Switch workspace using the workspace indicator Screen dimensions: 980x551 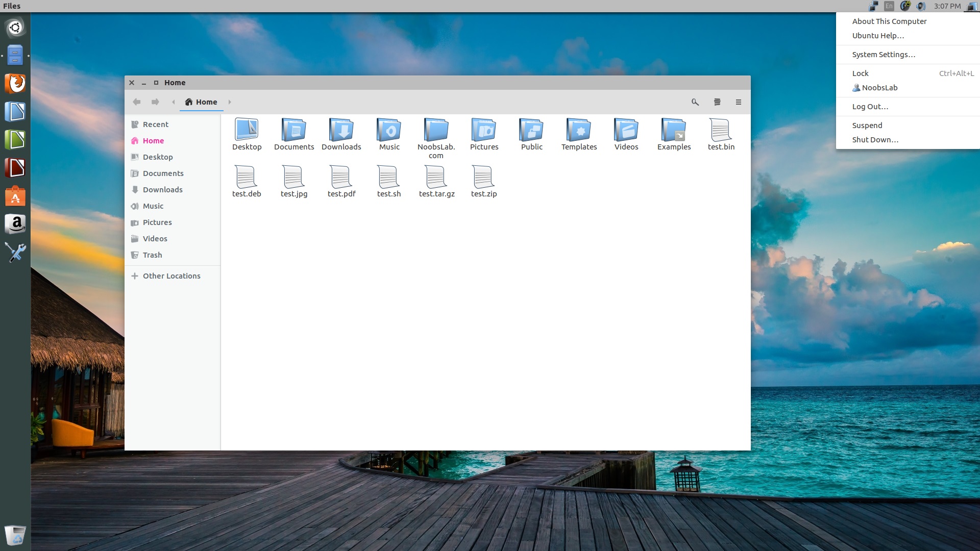(x=874, y=6)
